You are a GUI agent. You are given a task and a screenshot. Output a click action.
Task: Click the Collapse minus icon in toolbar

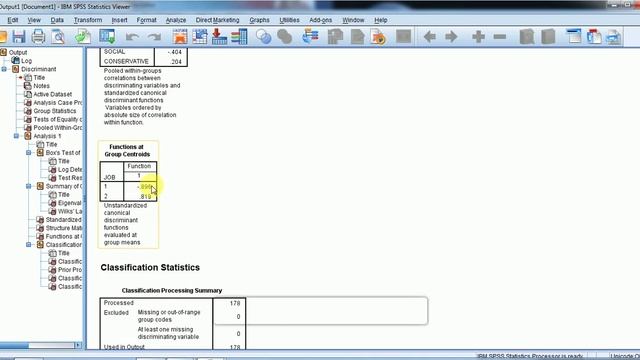pyautogui.click(x=500, y=37)
